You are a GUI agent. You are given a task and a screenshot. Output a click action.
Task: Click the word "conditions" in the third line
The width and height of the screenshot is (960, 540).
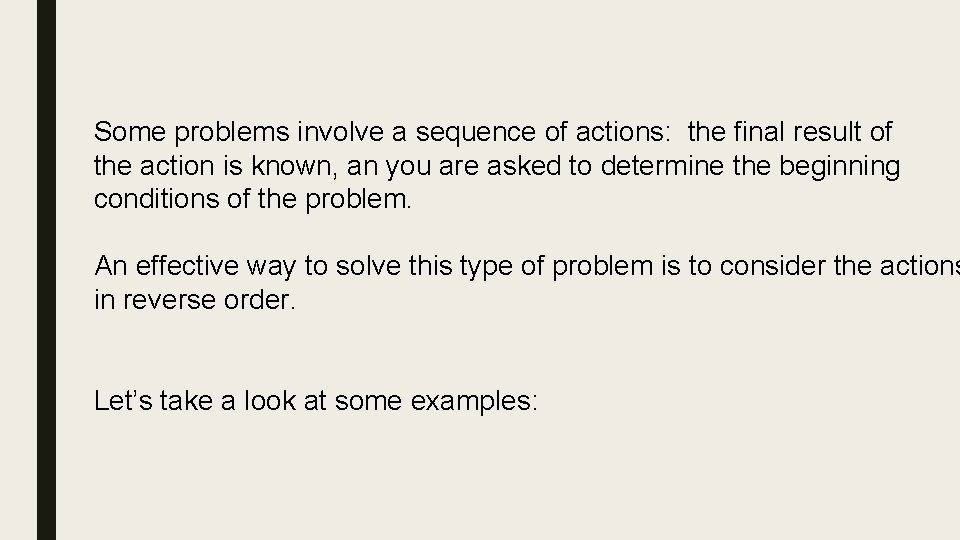point(156,199)
